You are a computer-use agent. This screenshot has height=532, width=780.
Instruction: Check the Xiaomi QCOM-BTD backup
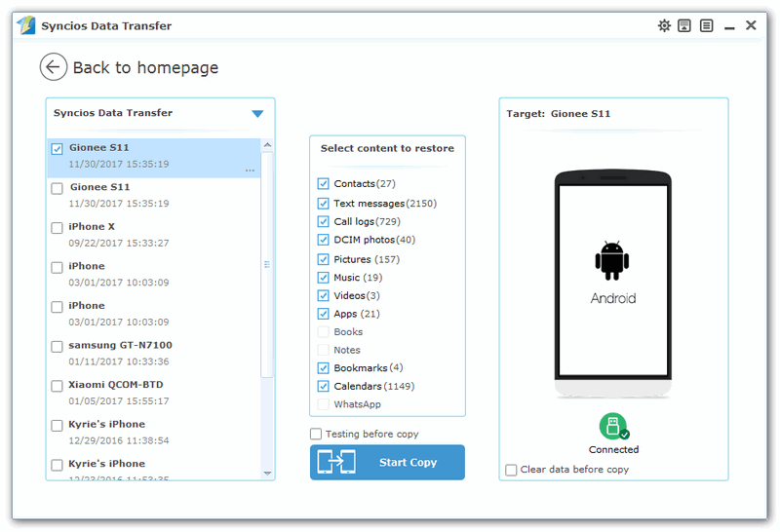[x=58, y=386]
